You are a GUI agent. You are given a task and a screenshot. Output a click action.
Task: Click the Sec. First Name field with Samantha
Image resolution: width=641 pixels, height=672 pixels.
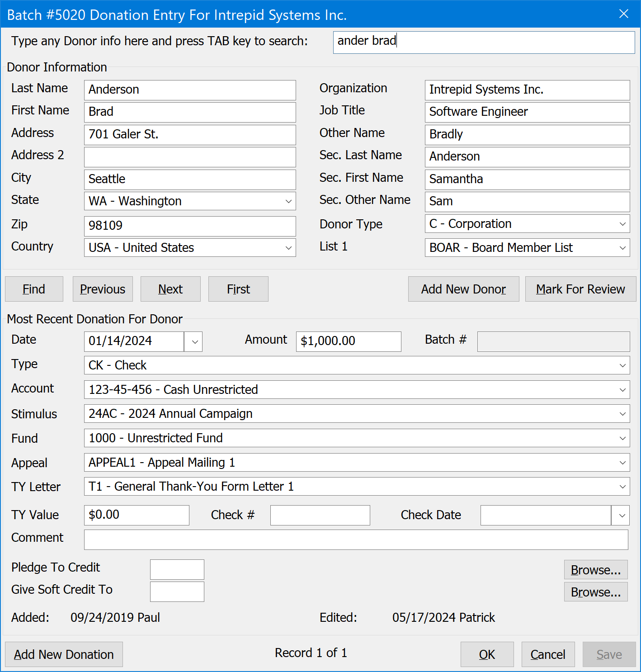(527, 180)
